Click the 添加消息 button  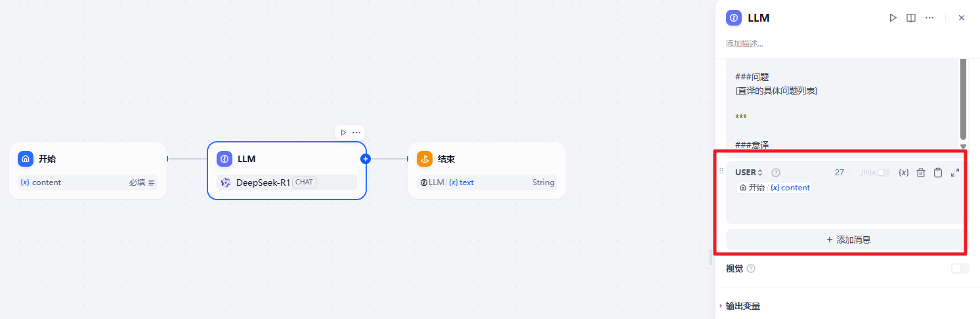coord(848,240)
